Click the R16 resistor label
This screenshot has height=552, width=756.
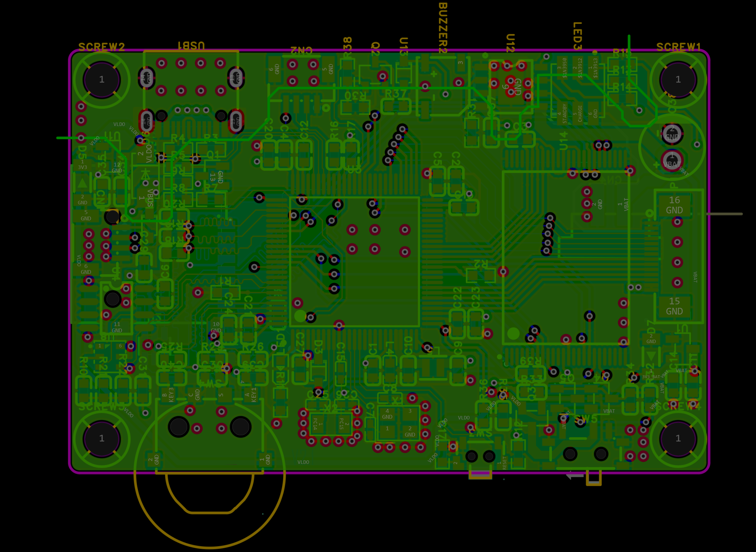334,130
